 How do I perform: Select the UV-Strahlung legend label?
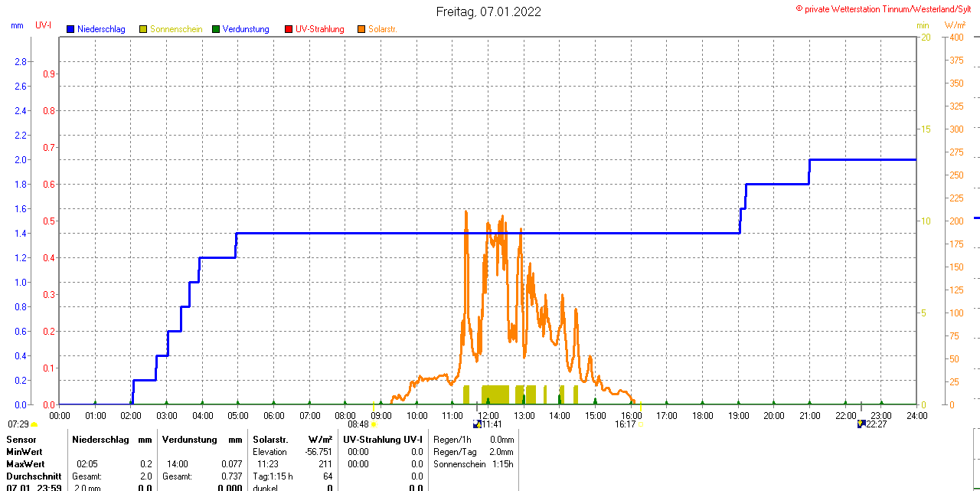(320, 29)
